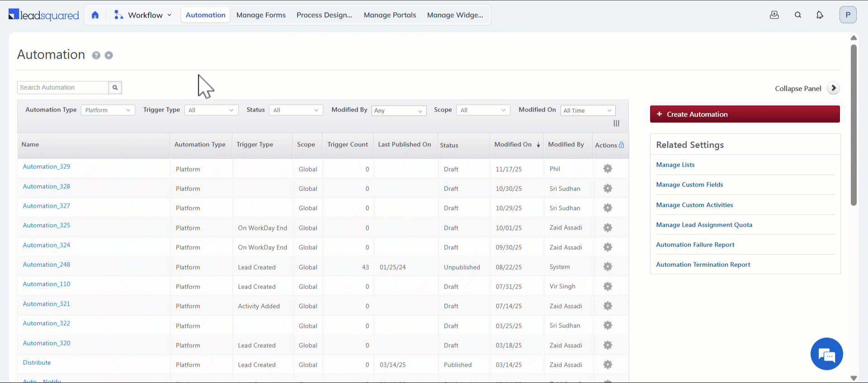Image resolution: width=868 pixels, height=383 pixels.
Task: Open the Trigger Type filter dropdown
Action: pos(211,110)
